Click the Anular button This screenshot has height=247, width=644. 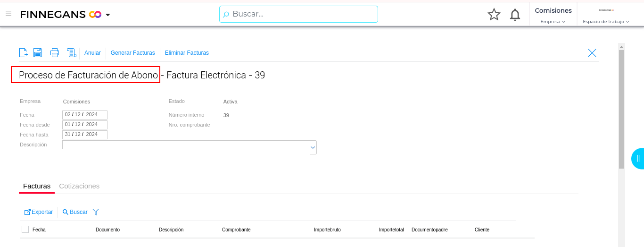pyautogui.click(x=92, y=53)
